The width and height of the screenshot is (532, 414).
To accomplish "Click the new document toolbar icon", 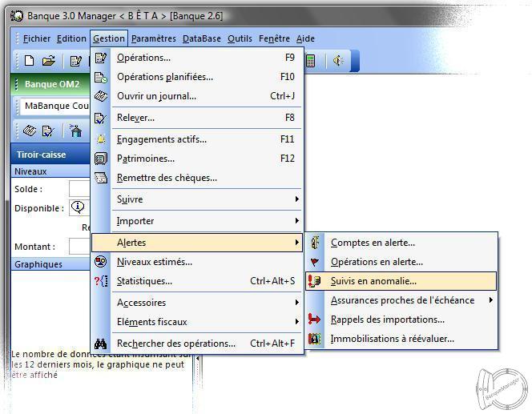I will pos(29,61).
